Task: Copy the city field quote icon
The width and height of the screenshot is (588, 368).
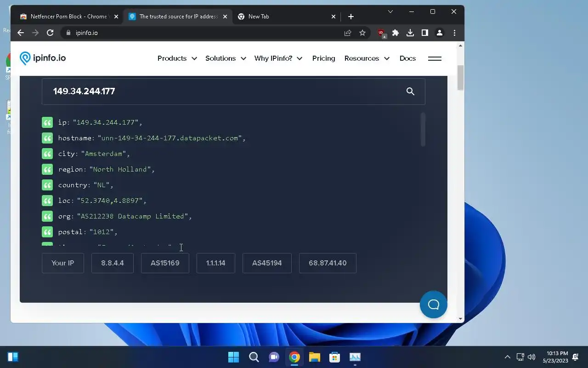Action: click(x=47, y=154)
